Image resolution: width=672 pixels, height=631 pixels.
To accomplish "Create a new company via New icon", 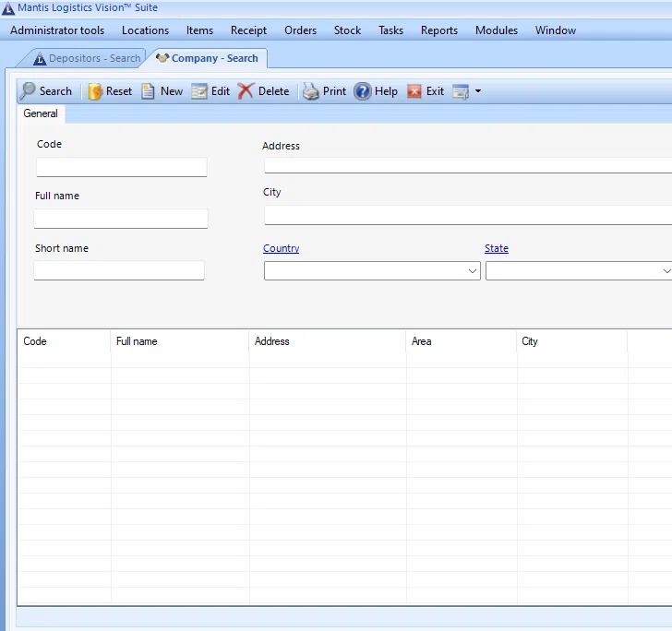I will click(x=148, y=91).
